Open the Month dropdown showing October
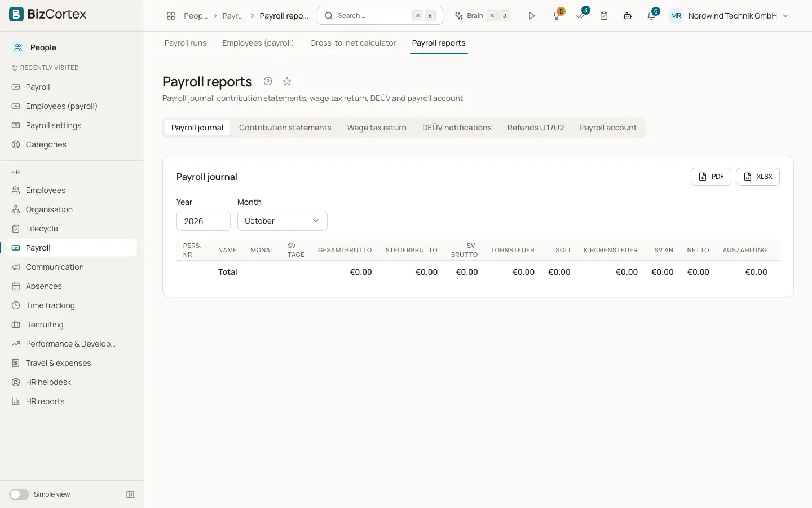 coord(282,221)
